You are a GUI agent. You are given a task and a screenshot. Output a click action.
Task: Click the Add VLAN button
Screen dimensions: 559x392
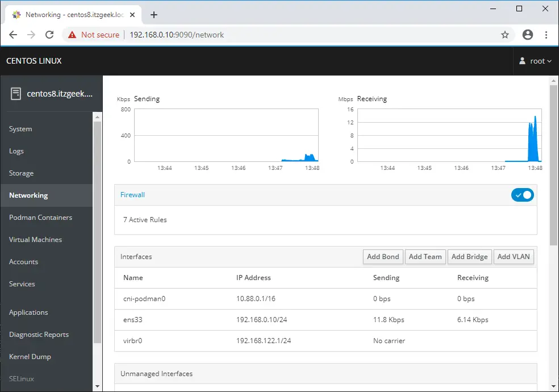coord(514,257)
